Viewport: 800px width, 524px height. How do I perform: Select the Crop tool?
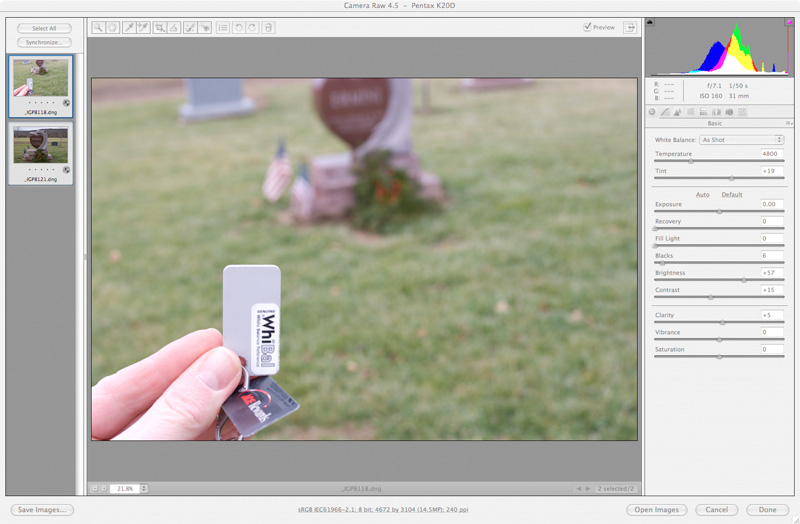pyautogui.click(x=159, y=28)
